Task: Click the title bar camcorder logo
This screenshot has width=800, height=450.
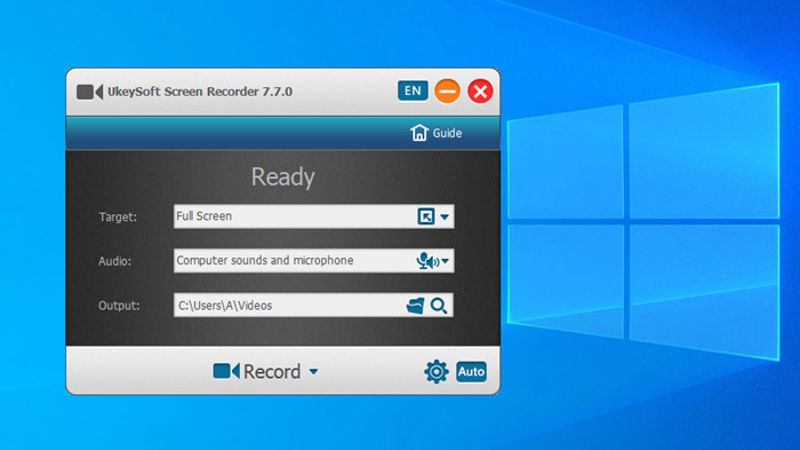Action: pos(90,92)
